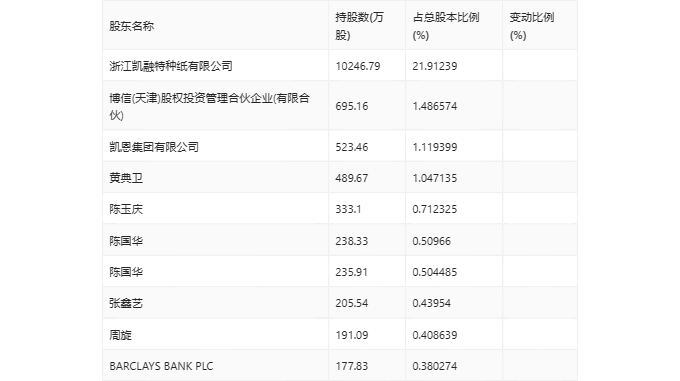
Task: Click the holding value 205.54
Action: [x=352, y=303]
